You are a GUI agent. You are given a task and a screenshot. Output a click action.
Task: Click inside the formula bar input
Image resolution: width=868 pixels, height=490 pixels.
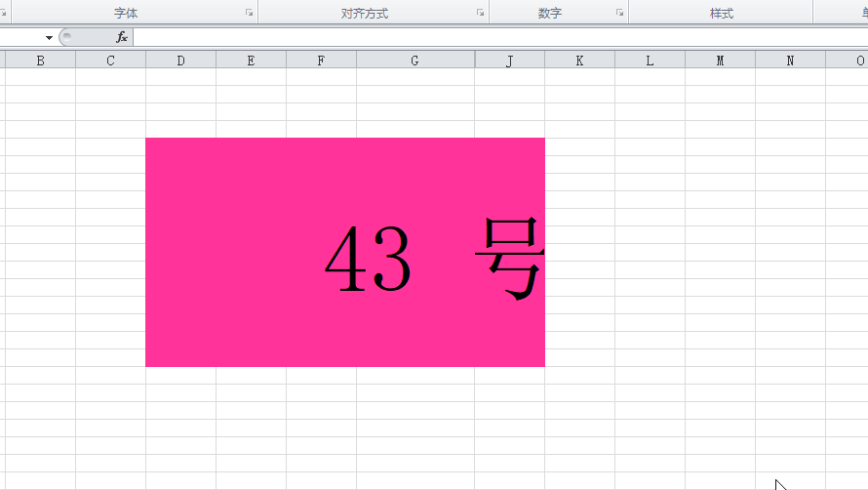488,37
